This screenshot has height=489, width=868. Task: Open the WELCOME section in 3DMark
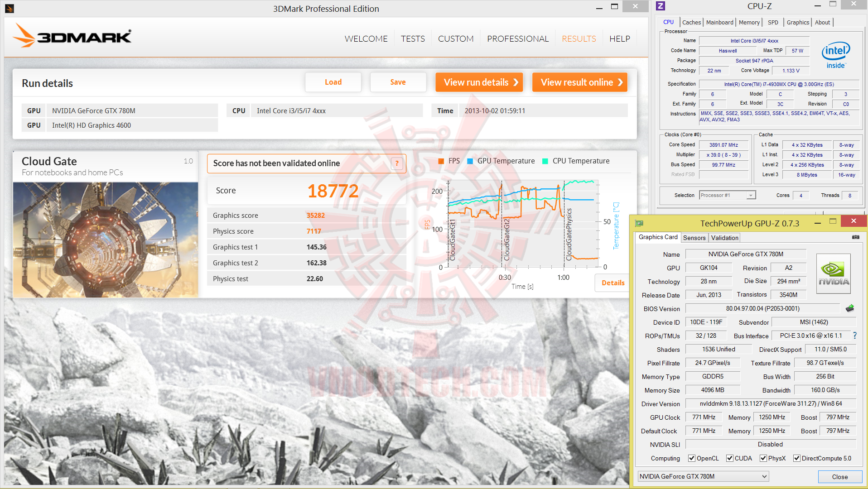click(366, 39)
